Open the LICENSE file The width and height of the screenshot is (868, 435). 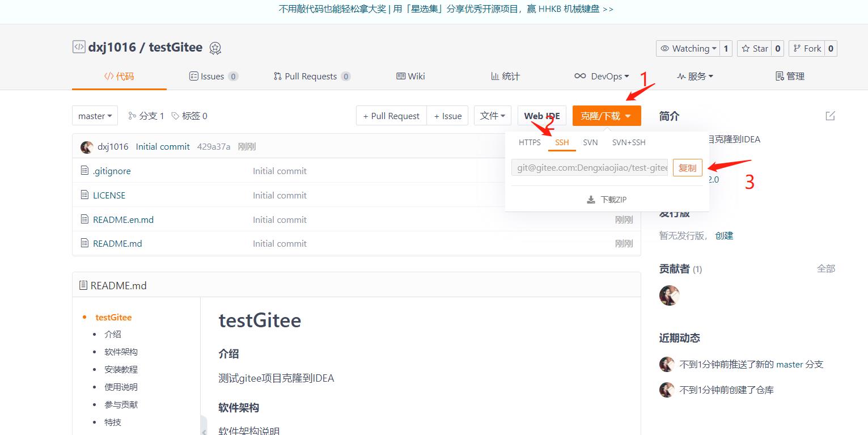point(109,195)
